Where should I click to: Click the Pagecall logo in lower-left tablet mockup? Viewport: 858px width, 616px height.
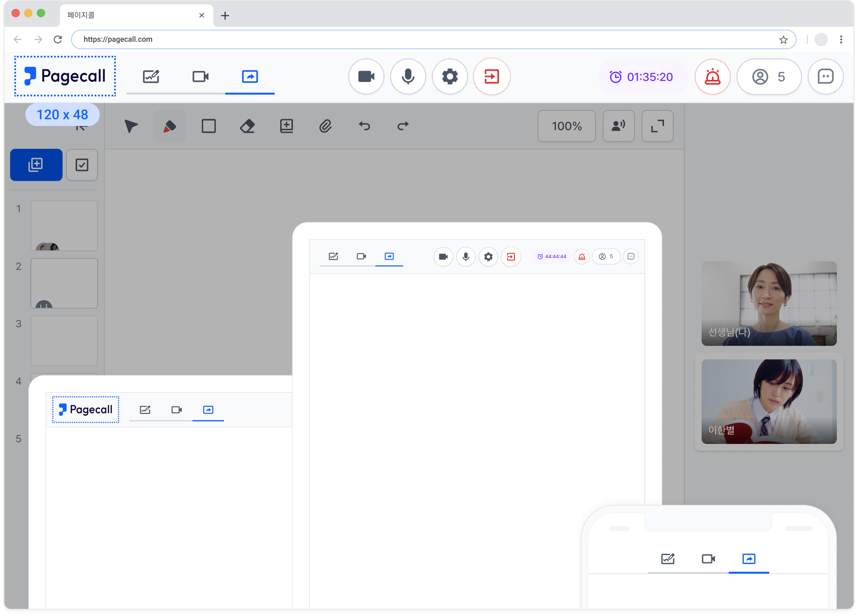(86, 409)
